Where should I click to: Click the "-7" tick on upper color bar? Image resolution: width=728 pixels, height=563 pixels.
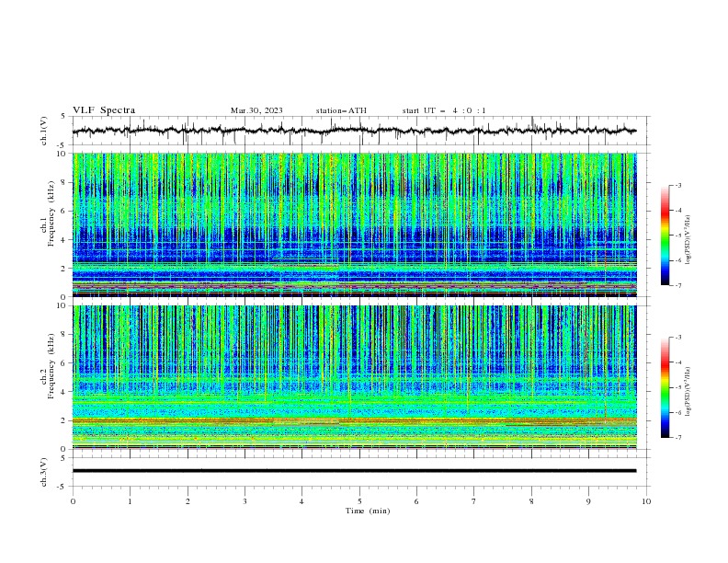(x=677, y=285)
